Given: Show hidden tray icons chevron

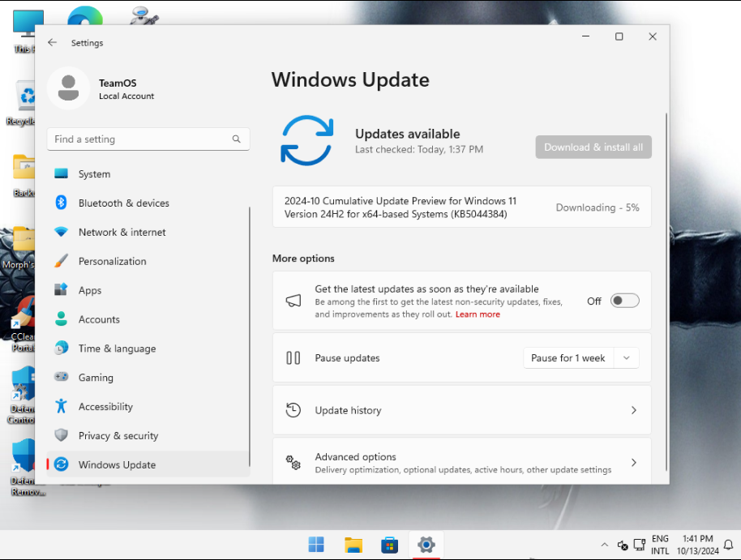Looking at the screenshot, I should coord(605,545).
